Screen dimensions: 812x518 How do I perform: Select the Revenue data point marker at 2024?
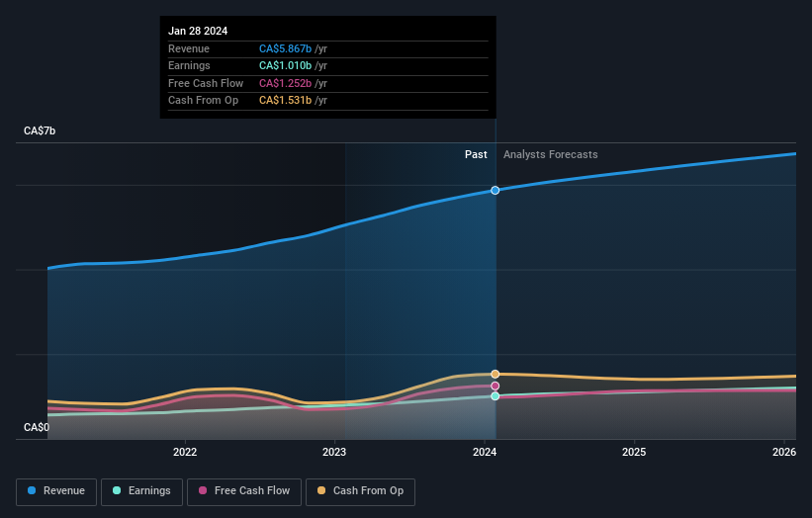(496, 191)
